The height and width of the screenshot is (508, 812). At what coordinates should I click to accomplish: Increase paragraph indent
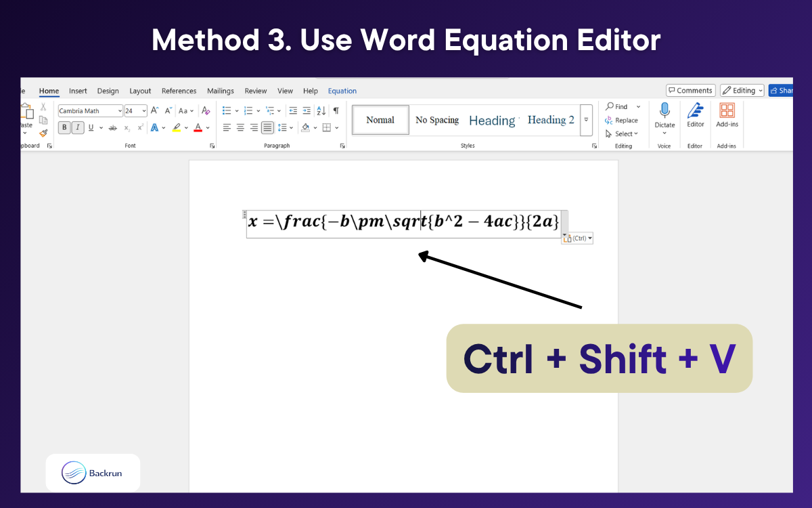tap(307, 110)
